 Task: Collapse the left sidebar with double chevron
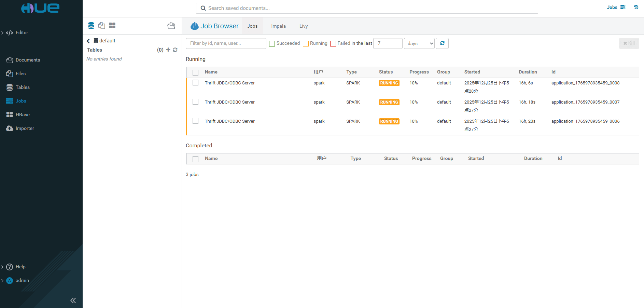73,300
